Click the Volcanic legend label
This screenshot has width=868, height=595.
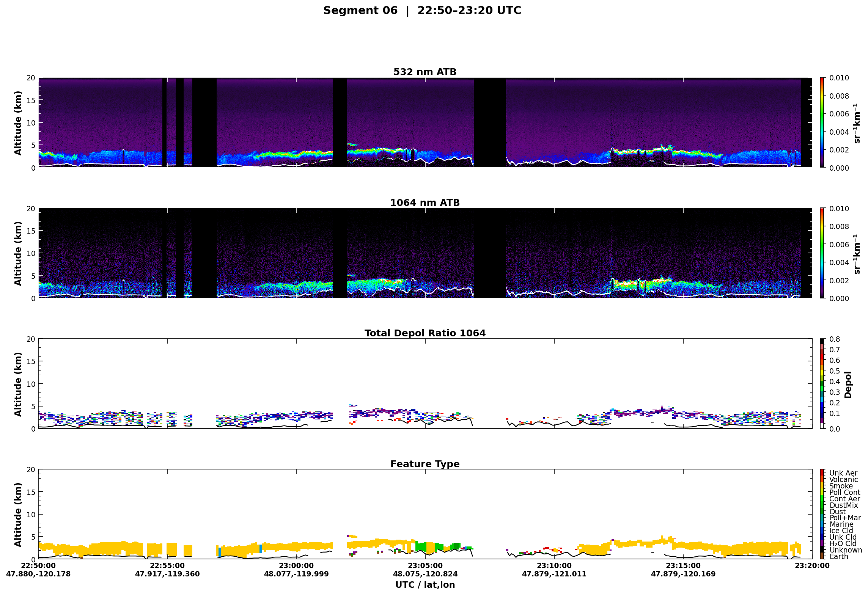click(x=843, y=479)
